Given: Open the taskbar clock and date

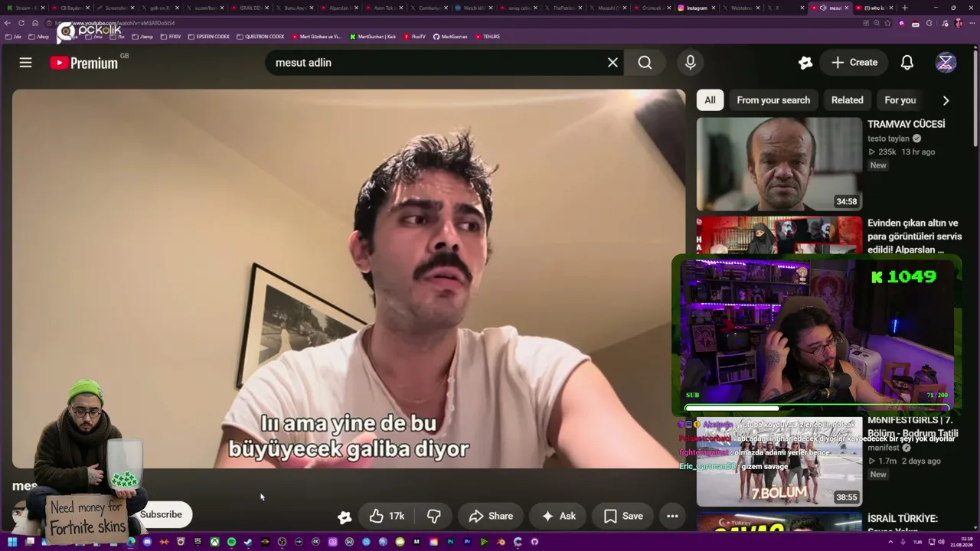Looking at the screenshot, I should [961, 542].
